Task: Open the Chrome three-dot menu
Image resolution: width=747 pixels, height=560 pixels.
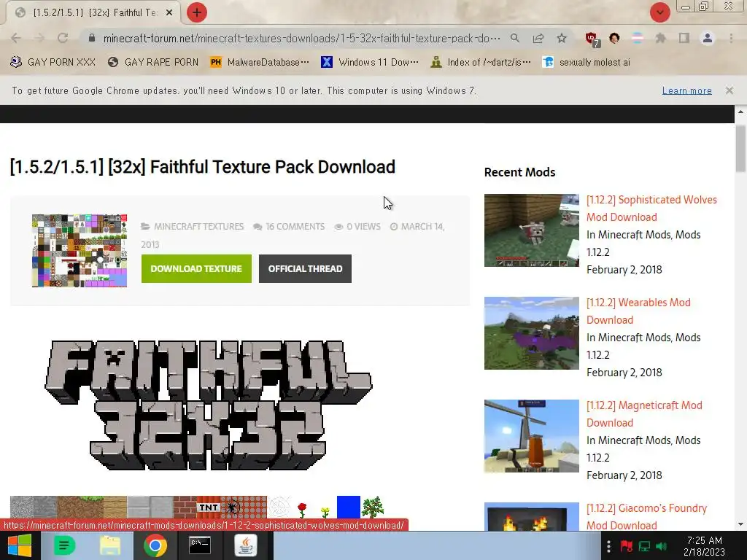Action: (x=731, y=38)
